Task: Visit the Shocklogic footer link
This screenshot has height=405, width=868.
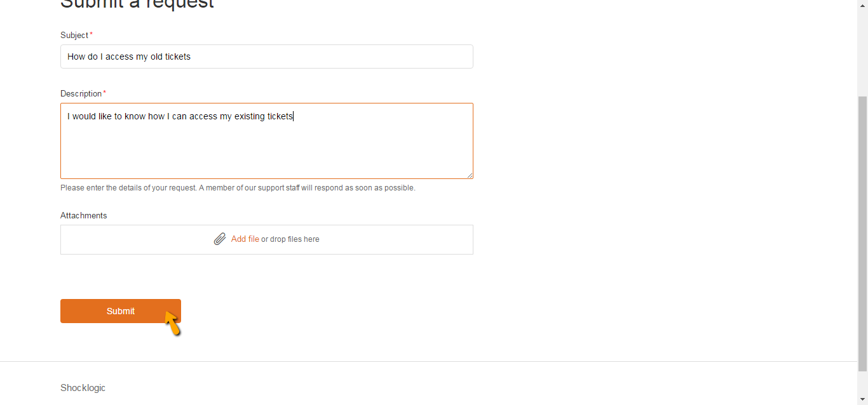Action: tap(83, 388)
